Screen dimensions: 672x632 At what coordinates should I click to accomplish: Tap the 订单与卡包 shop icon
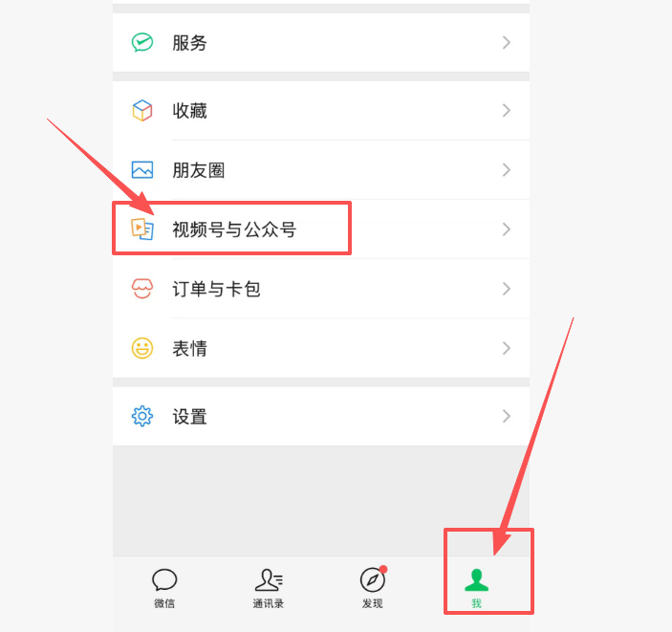tap(142, 289)
